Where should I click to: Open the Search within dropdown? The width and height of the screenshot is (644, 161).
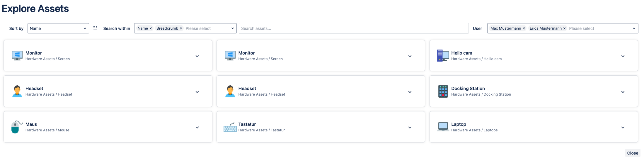pyautogui.click(x=232, y=28)
